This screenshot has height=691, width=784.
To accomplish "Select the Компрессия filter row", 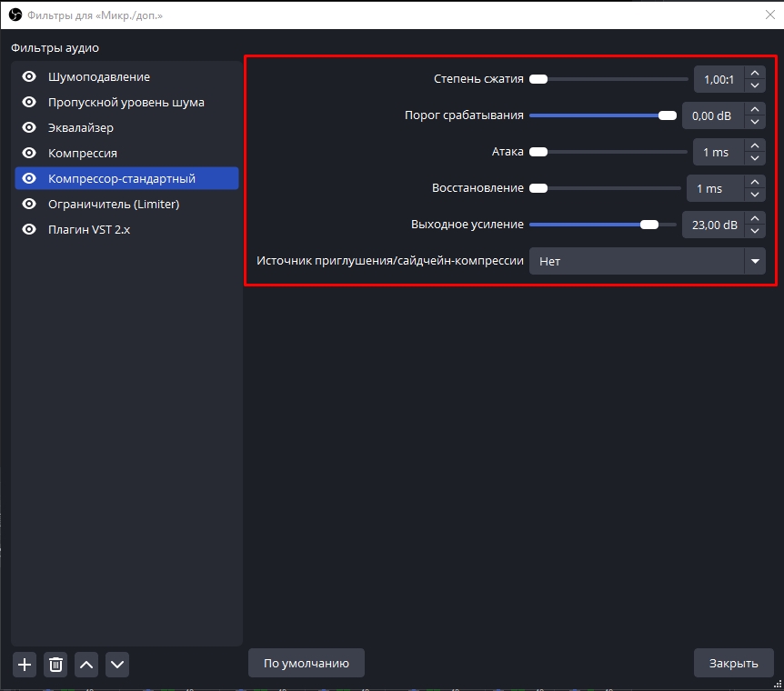I will point(127,153).
